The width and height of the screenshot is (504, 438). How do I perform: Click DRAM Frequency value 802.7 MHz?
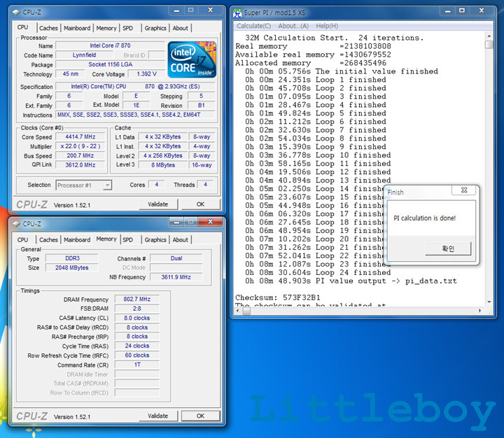[x=137, y=299]
